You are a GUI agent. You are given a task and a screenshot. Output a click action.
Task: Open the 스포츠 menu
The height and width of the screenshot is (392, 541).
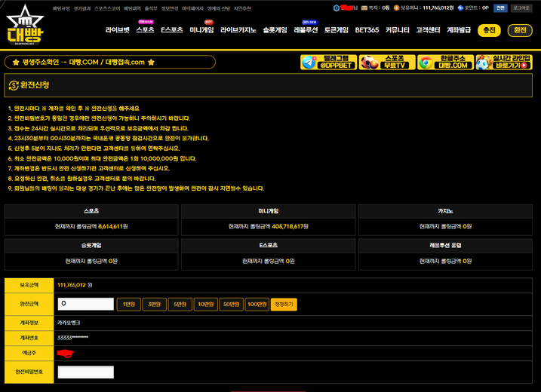coord(145,30)
